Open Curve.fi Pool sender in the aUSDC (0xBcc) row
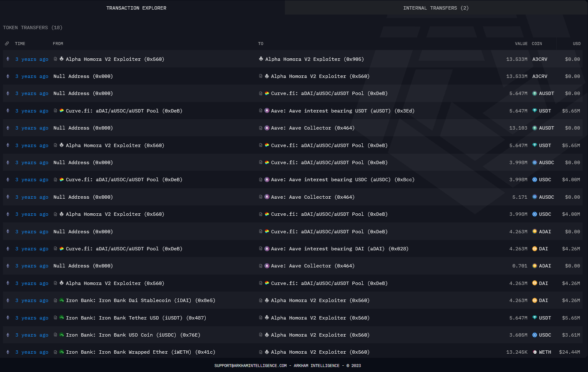Image resolution: width=588 pixels, height=372 pixels. coord(124,180)
